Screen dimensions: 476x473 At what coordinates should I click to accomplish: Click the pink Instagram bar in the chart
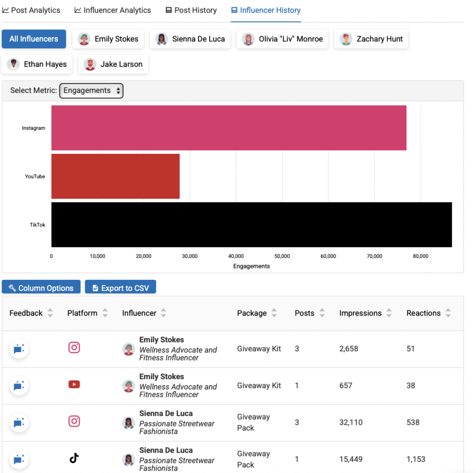click(228, 128)
